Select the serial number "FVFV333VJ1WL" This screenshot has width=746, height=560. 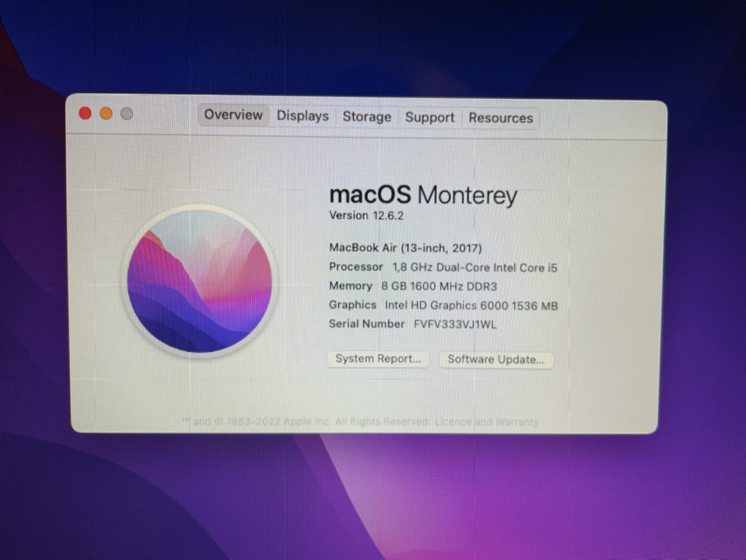pos(455,325)
